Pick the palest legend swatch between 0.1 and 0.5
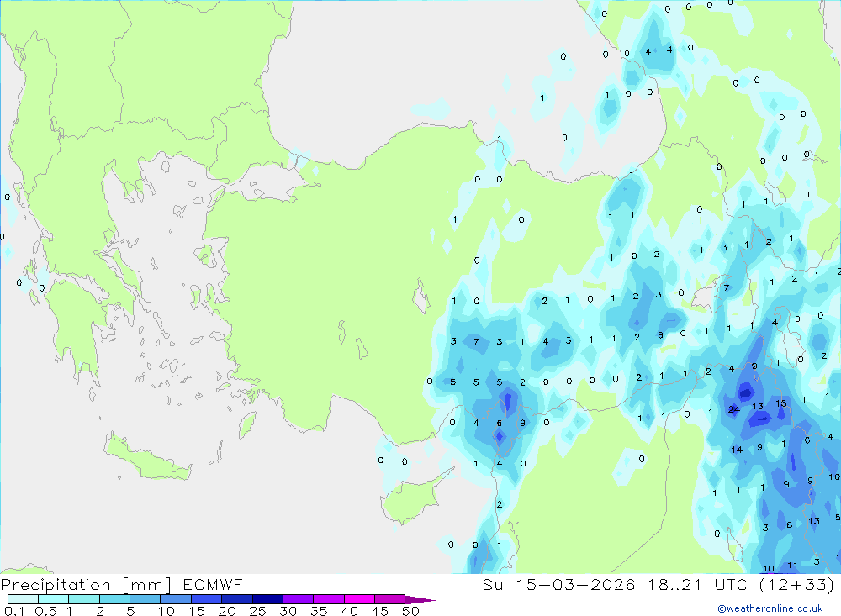The width and height of the screenshot is (841, 616). point(23,599)
